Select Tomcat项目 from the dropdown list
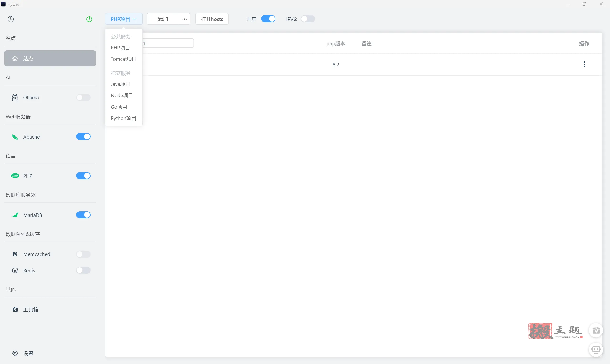The height and width of the screenshot is (364, 610). point(124,59)
